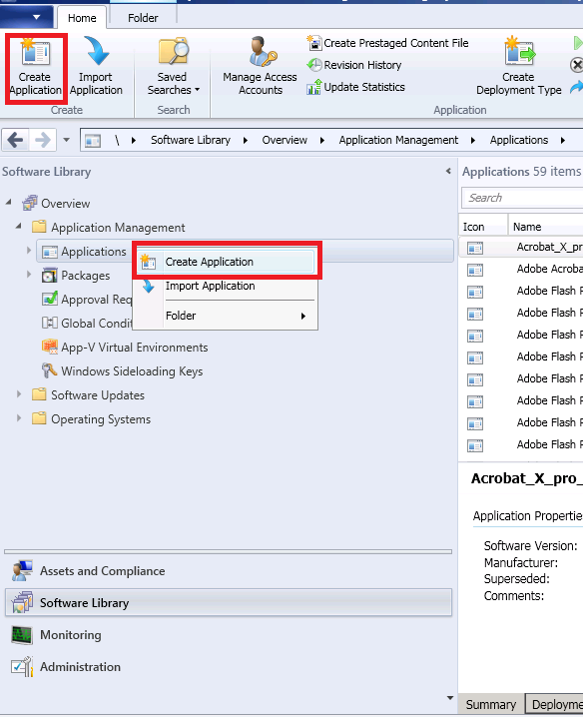Image resolution: width=588 pixels, height=718 pixels.
Task: Click the Search field in Applications list
Action: tap(522, 198)
